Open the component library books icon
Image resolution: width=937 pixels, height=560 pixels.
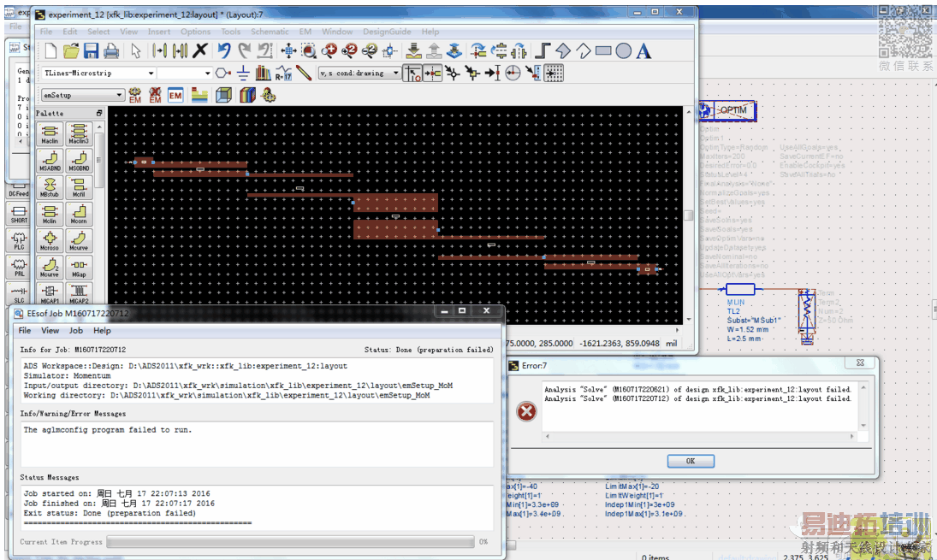point(263,74)
